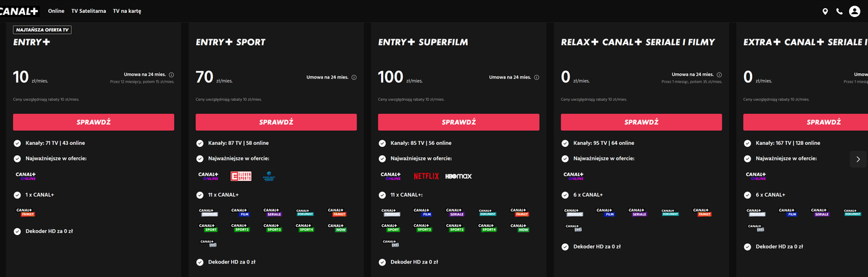Select CANAL+ Now logo in ENTRY+ SPORT card

point(338,228)
